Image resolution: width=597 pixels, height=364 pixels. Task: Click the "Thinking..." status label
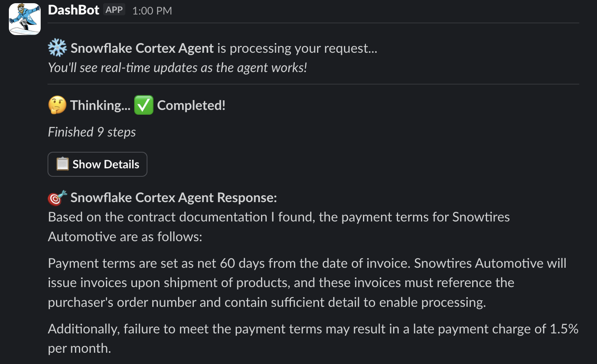(x=100, y=105)
